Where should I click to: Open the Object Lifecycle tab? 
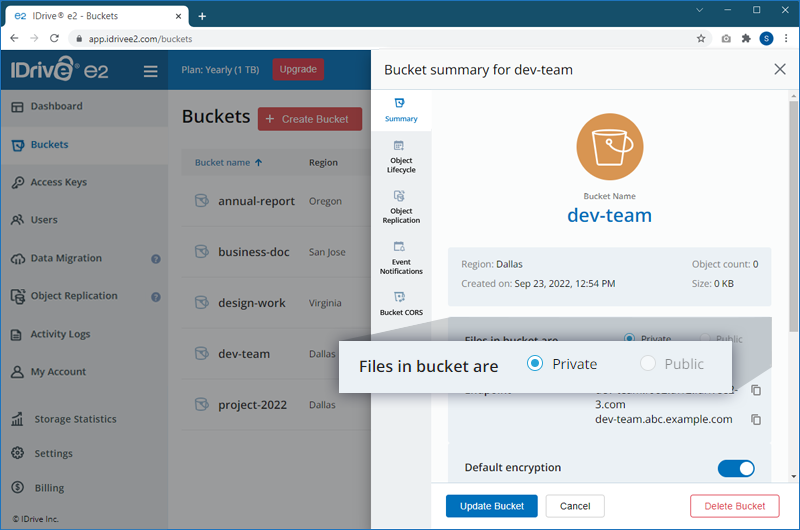point(400,156)
